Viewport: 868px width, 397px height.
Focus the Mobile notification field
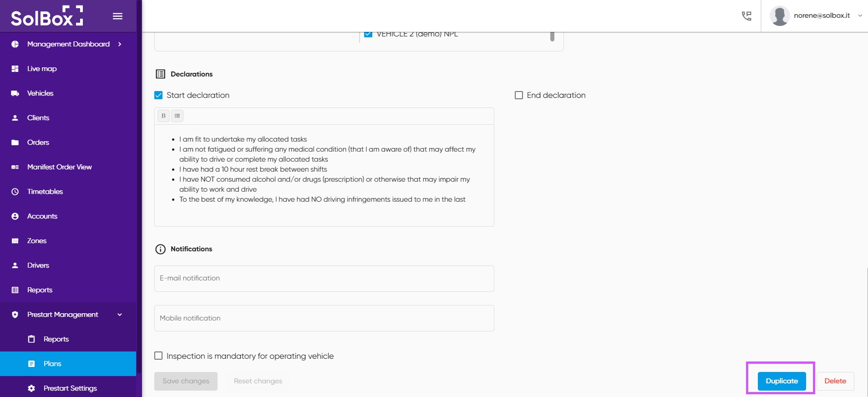(x=324, y=318)
